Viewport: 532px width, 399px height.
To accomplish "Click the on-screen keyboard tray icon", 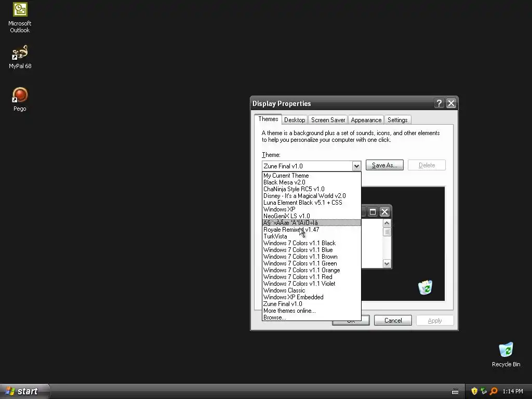I will 455,392.
